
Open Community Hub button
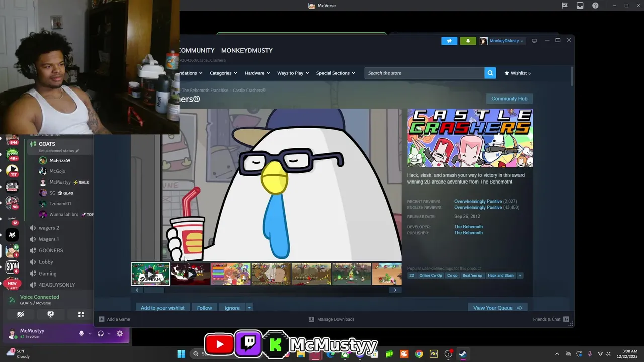pos(509,99)
